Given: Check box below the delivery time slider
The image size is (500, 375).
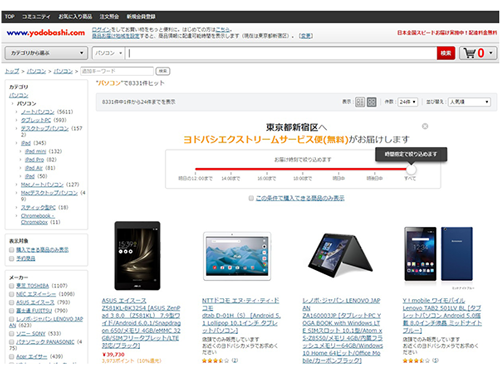Looking at the screenshot, I should coord(251,198).
